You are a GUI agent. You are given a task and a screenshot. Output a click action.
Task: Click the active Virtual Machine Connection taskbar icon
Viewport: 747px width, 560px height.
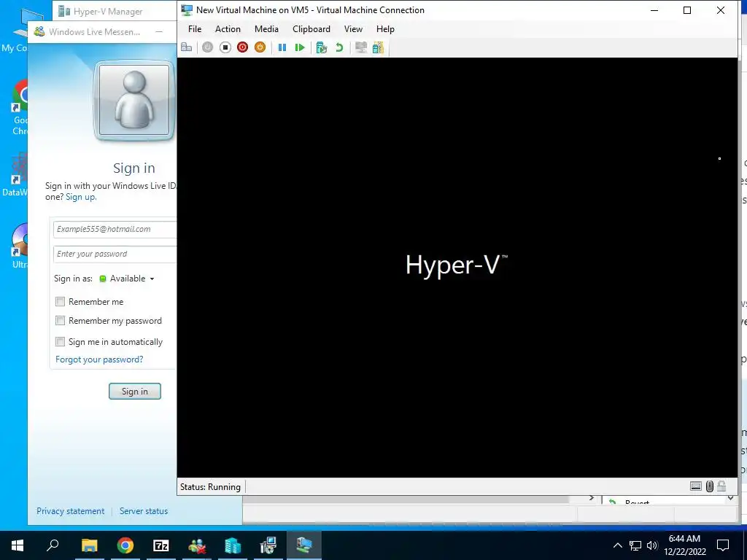point(304,545)
